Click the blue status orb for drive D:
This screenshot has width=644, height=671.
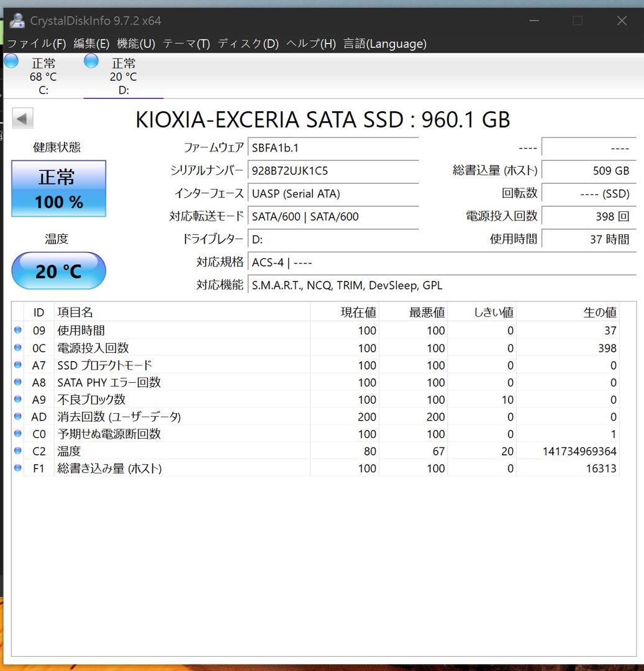coord(91,61)
